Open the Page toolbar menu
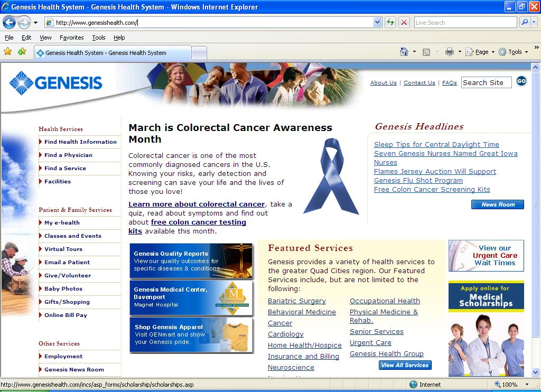Viewport: 541px width, 392px height. tap(480, 52)
